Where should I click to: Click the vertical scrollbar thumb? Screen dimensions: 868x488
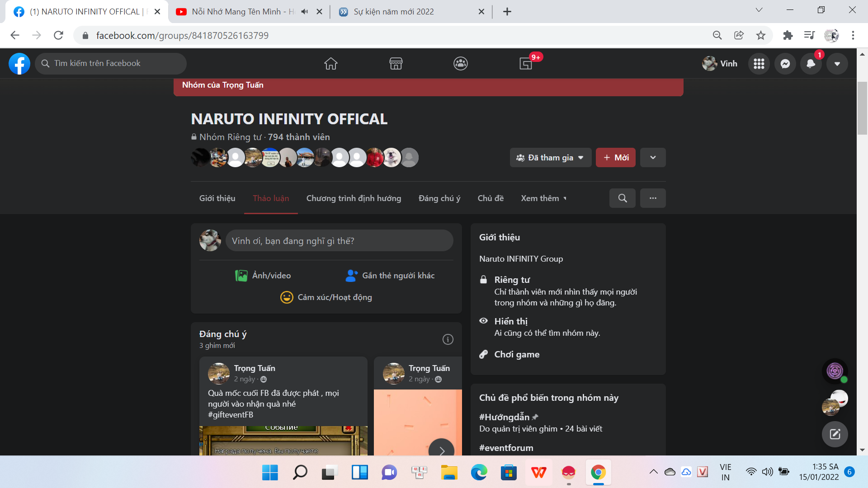[862, 108]
